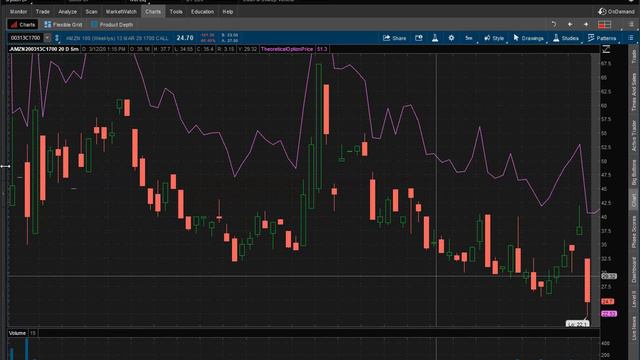
Task: Open the Education tab
Action: pyautogui.click(x=202, y=12)
